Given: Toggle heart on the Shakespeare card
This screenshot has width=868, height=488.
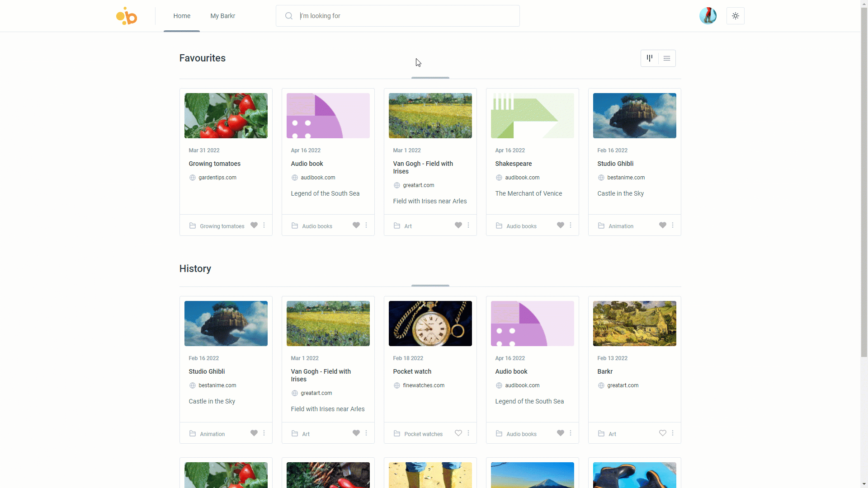Looking at the screenshot, I should [x=561, y=225].
